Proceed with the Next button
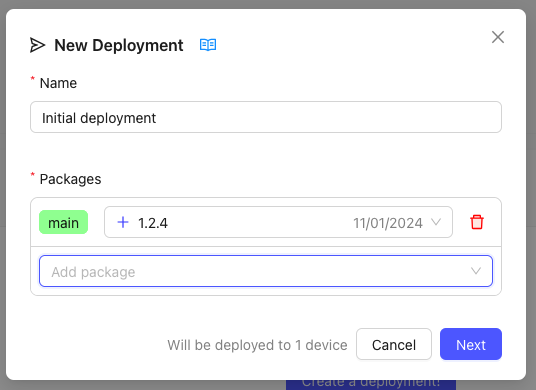The height and width of the screenshot is (390, 536). click(471, 344)
